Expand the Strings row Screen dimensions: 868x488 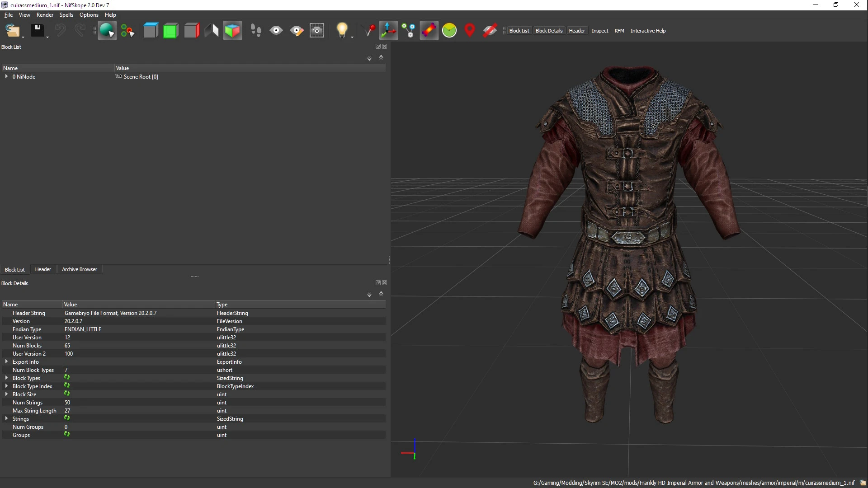coord(6,418)
